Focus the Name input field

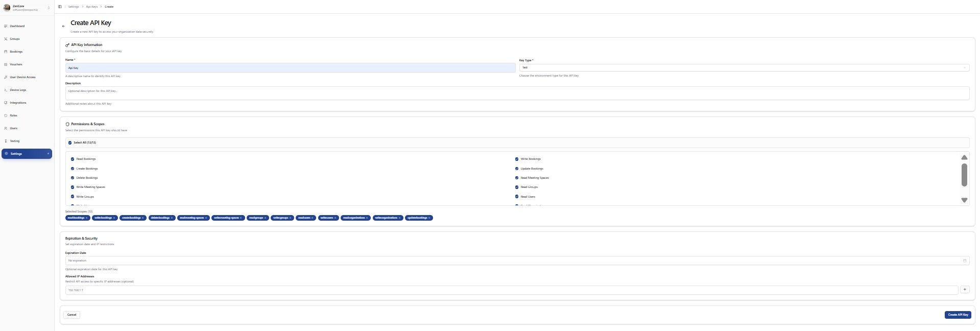290,68
